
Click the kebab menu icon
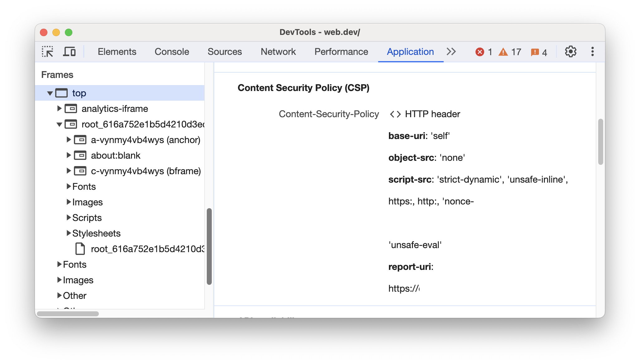593,51
